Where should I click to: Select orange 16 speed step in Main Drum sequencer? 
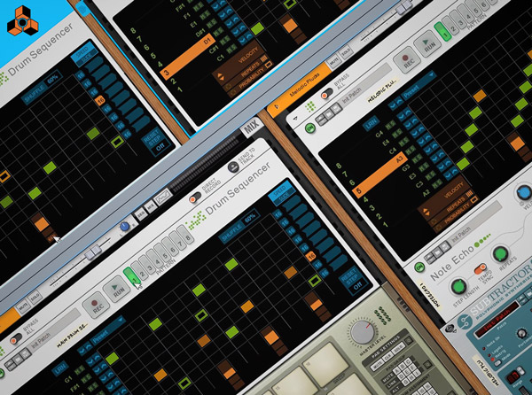click(x=311, y=257)
